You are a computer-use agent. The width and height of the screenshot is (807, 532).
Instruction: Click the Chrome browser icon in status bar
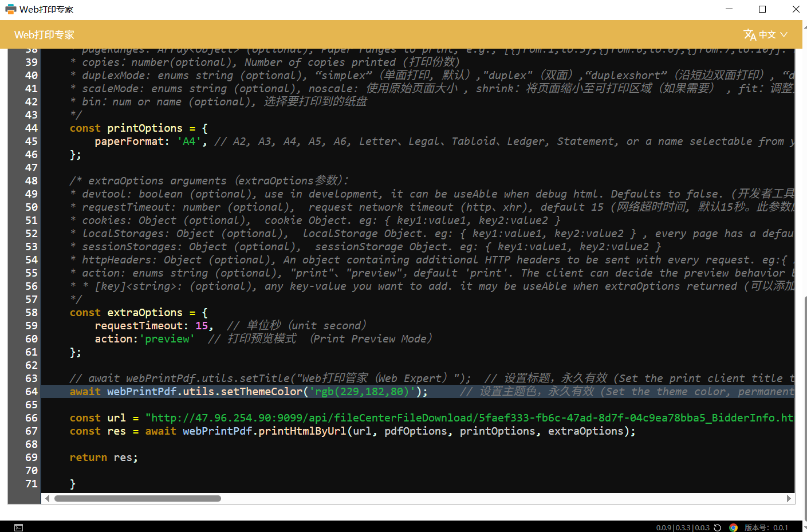click(733, 527)
